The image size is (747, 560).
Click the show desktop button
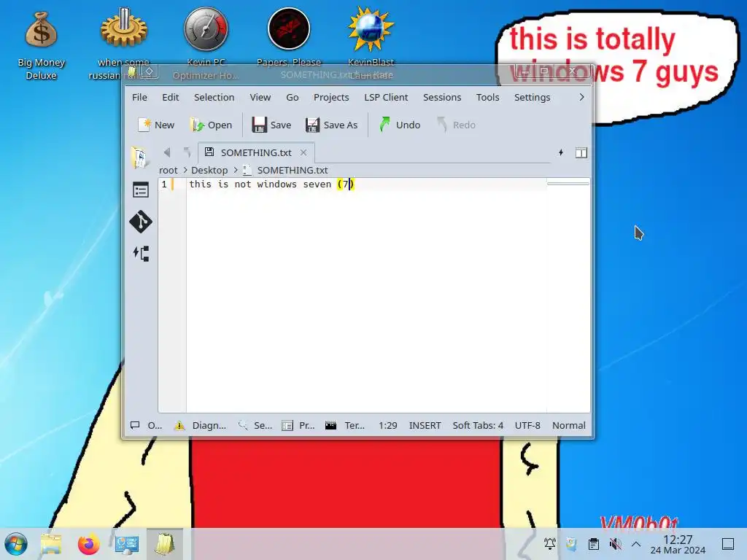(x=728, y=544)
